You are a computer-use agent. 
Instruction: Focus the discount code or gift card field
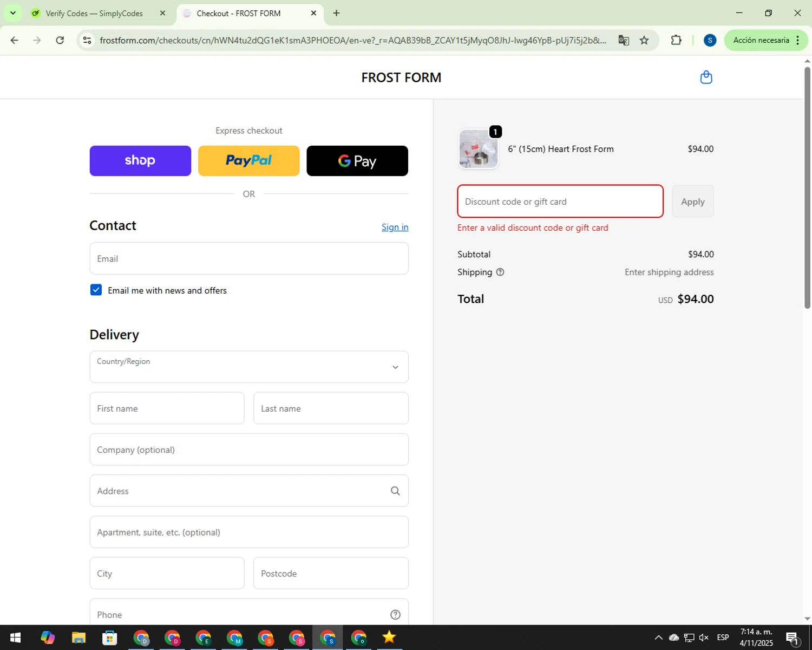[x=560, y=201]
